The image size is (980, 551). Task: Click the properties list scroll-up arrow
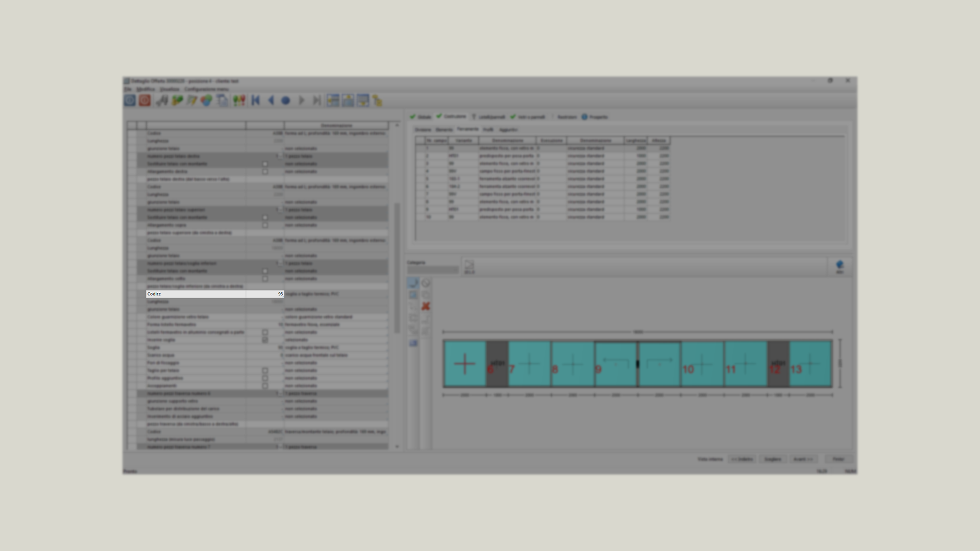coord(397,125)
